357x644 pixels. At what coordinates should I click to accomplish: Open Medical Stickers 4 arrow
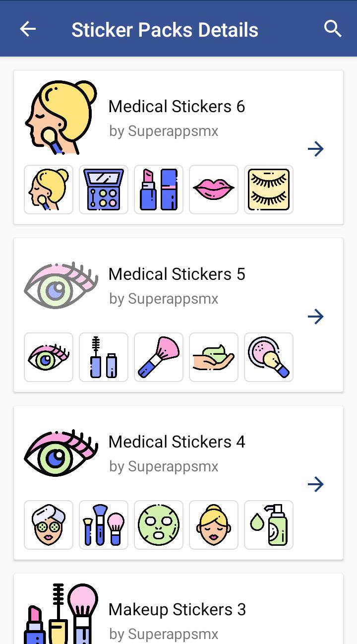click(316, 484)
